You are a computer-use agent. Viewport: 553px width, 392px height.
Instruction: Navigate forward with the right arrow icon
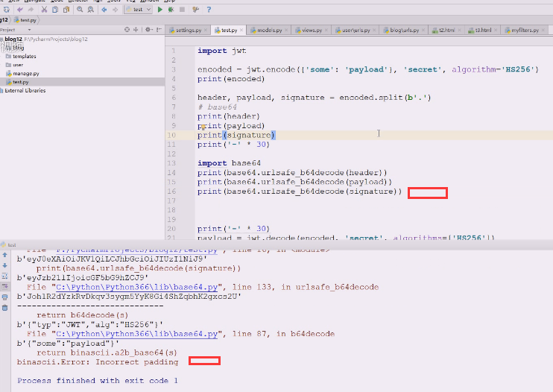[x=115, y=10]
